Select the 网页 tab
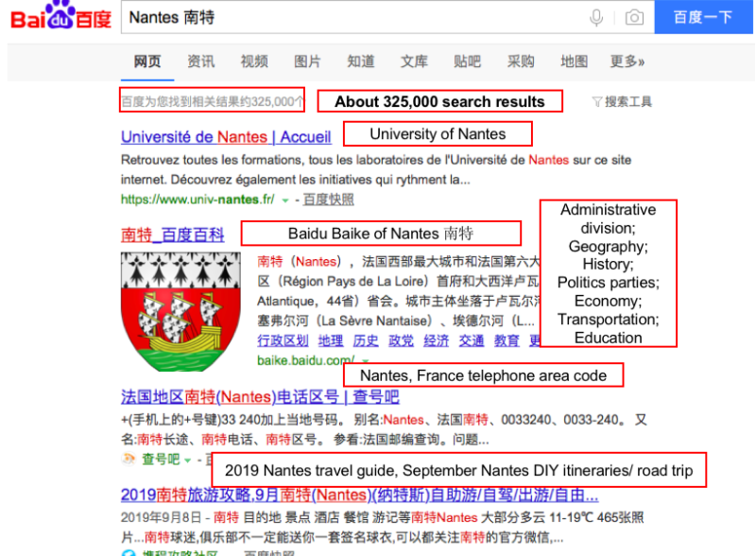756x556 pixels. pos(147,61)
